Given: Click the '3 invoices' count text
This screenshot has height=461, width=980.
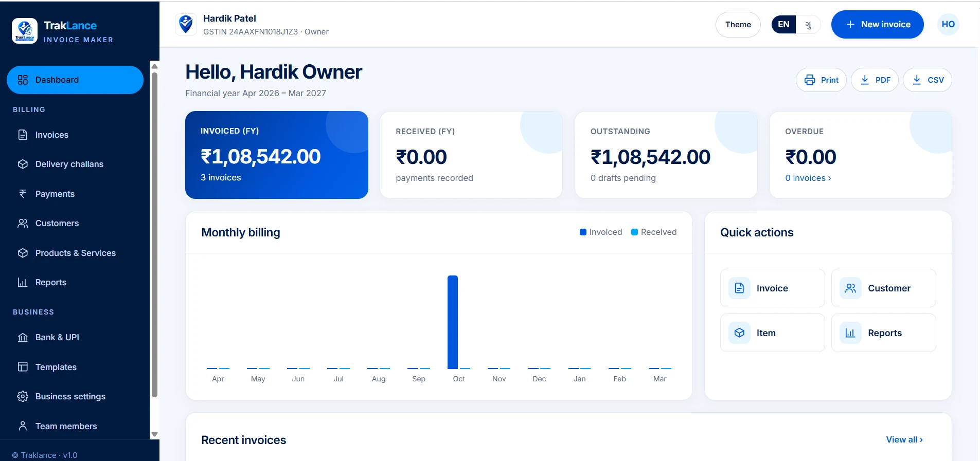Looking at the screenshot, I should [x=221, y=177].
